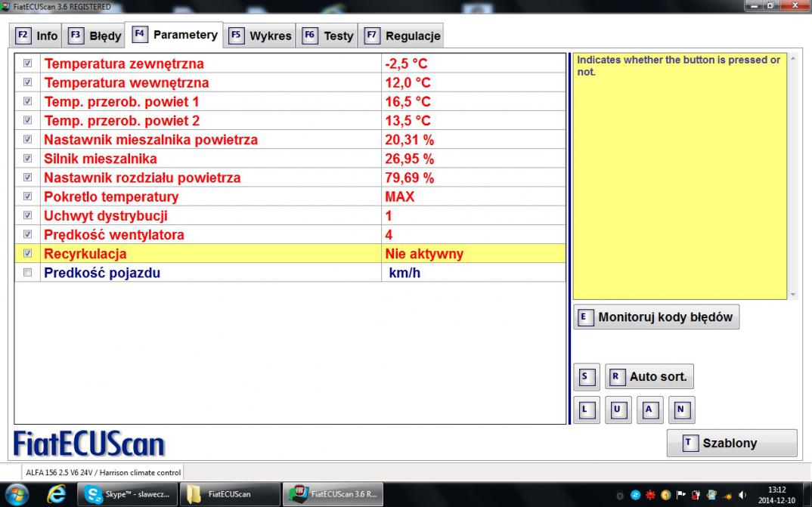Click the -2,5 °C value
Image resolution: width=812 pixels, height=507 pixels.
(406, 63)
